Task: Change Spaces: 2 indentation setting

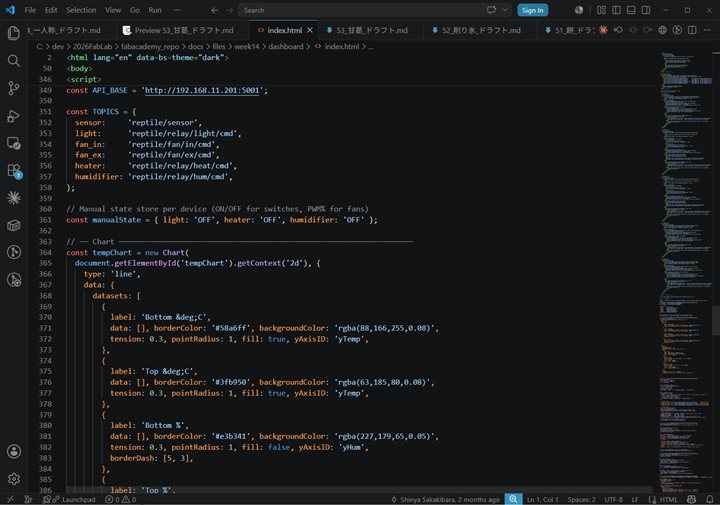Action: 581,499
